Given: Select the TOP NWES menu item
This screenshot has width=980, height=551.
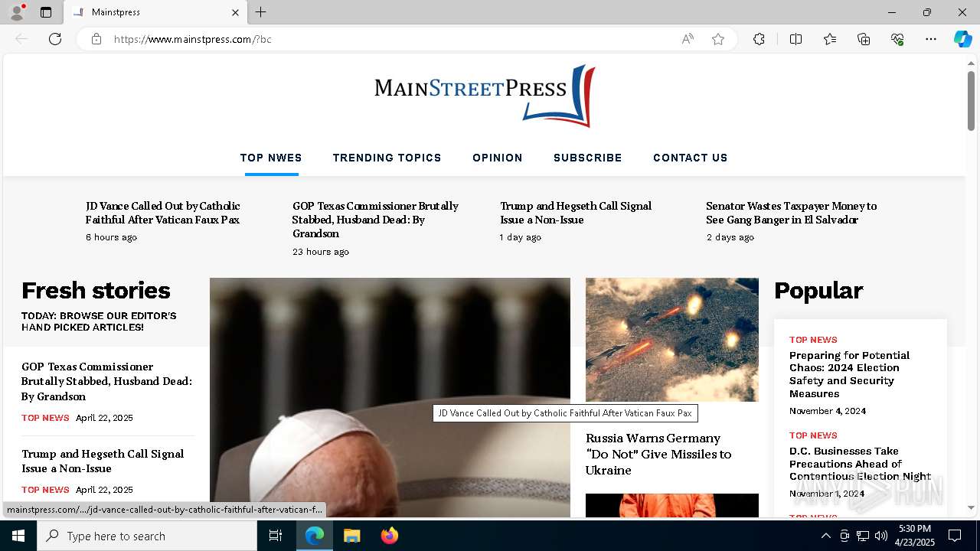Looking at the screenshot, I should pyautogui.click(x=271, y=158).
